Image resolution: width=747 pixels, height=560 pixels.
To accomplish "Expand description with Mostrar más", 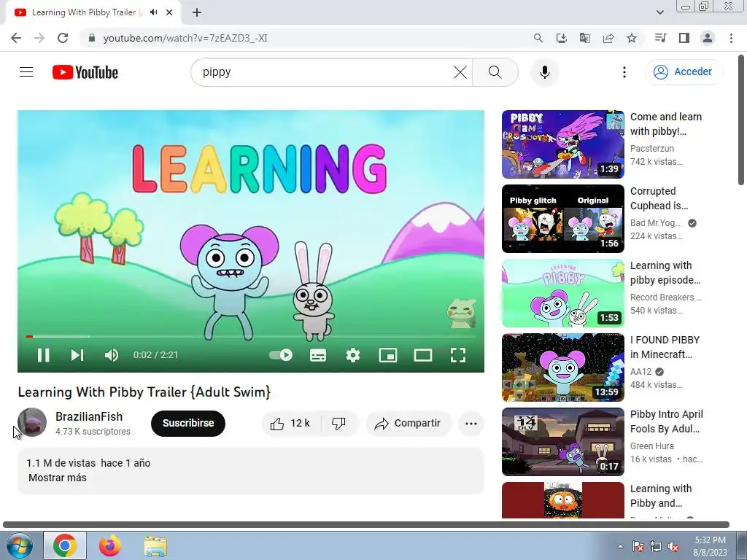I will tap(58, 478).
